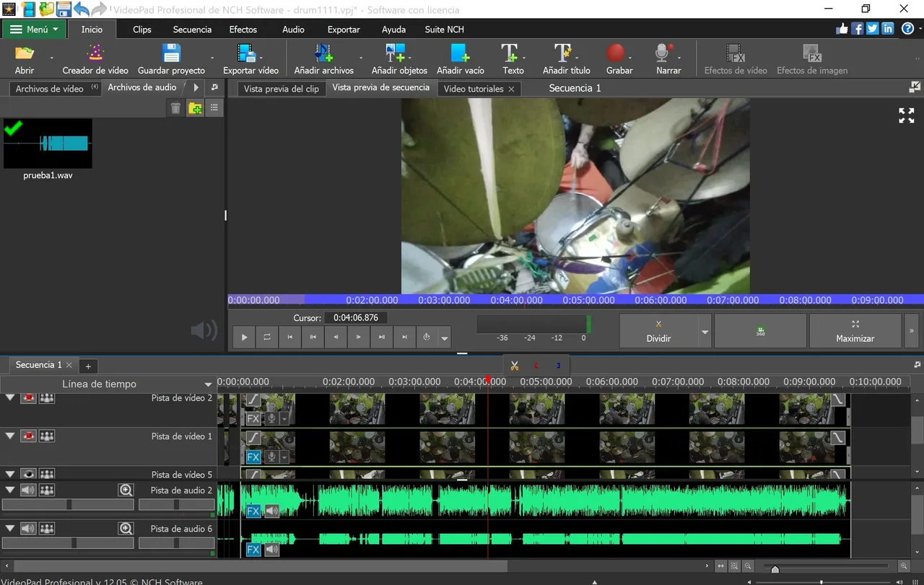This screenshot has height=585, width=924.
Task: Open the LinkedIn share icon
Action: click(888, 29)
